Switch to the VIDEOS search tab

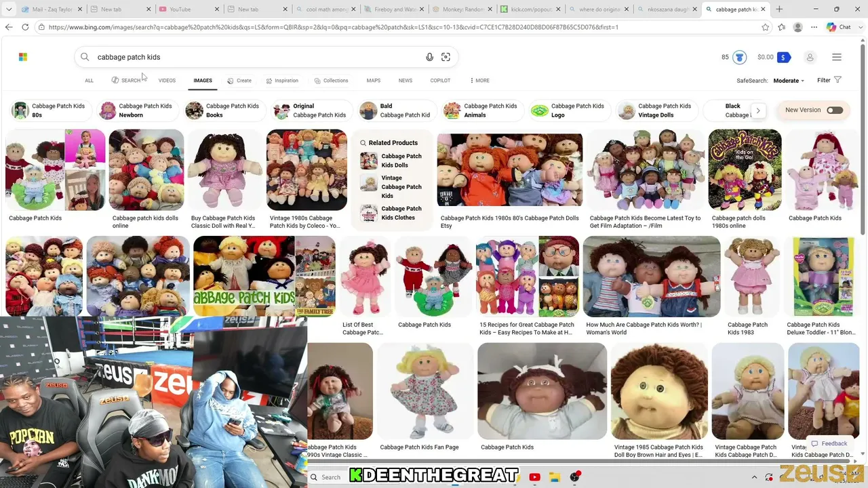(x=167, y=81)
